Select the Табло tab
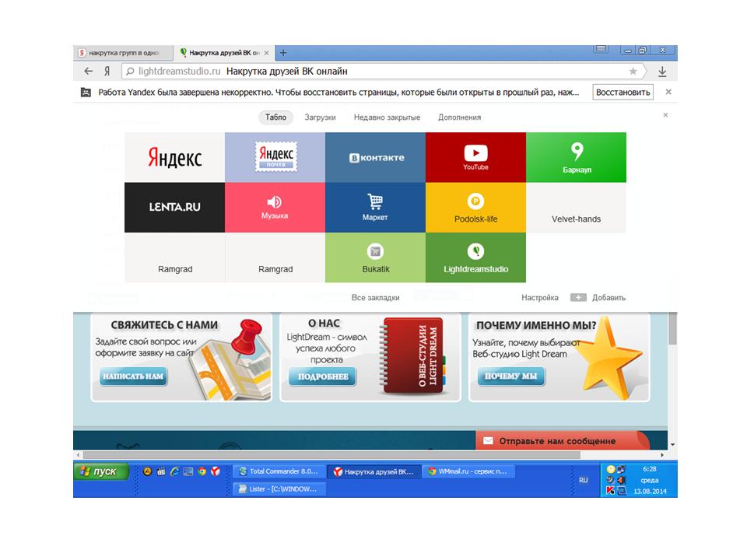 click(275, 117)
